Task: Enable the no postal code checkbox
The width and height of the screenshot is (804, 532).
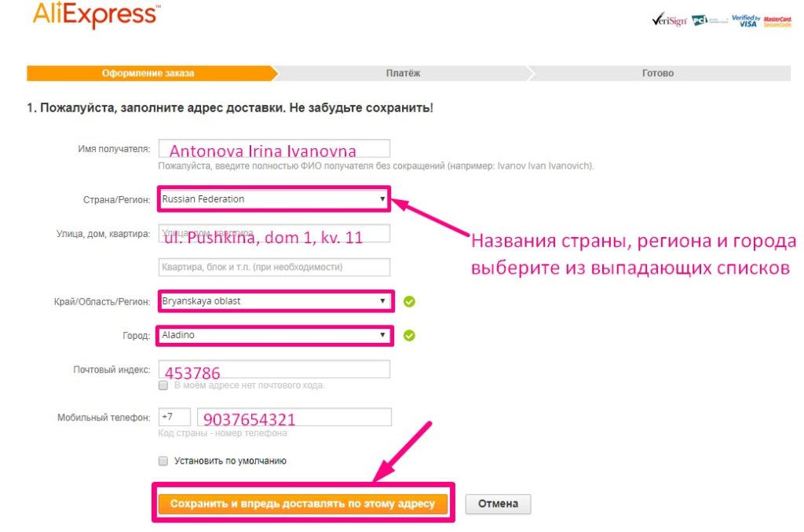Action: [x=163, y=385]
